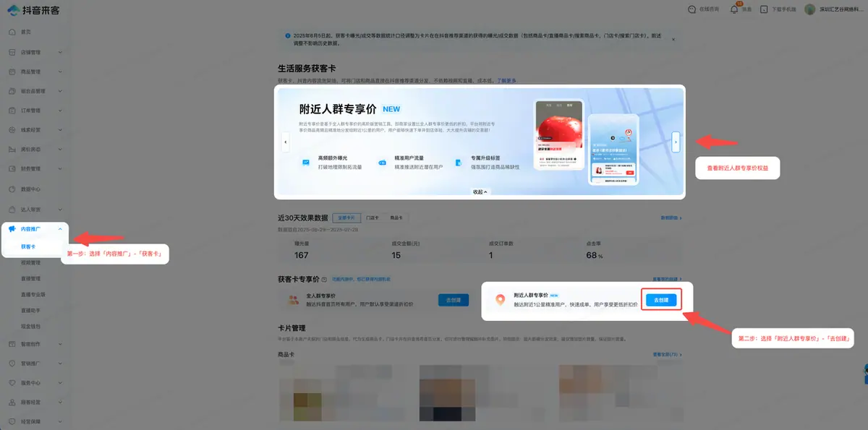Expand the 营销推广 chevron

click(x=60, y=364)
